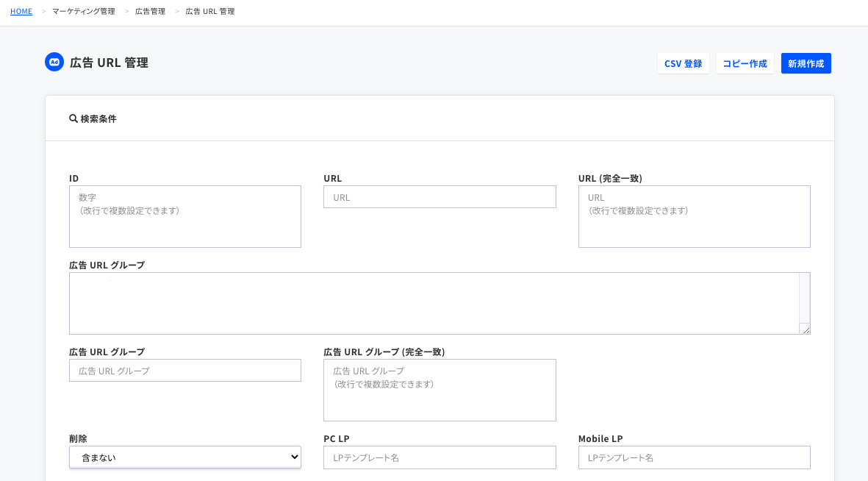Click the 広告 URL 管理 breadcrumb item
Viewport: 868px width, 481px height.
tap(209, 11)
